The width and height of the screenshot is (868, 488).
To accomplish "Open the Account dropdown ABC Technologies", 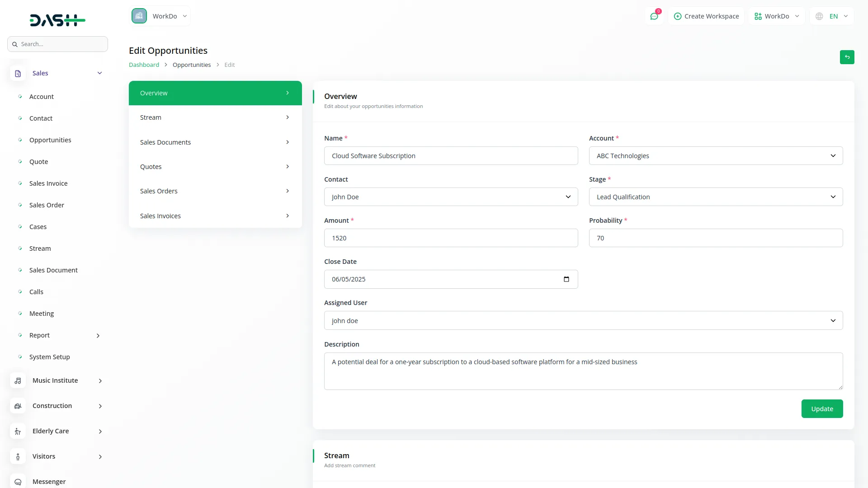I will (x=715, y=156).
